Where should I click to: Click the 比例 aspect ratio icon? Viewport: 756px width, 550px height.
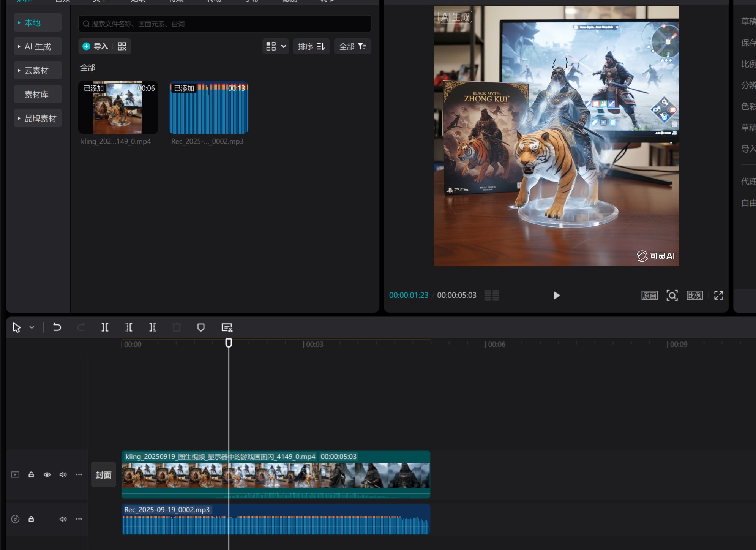(694, 296)
